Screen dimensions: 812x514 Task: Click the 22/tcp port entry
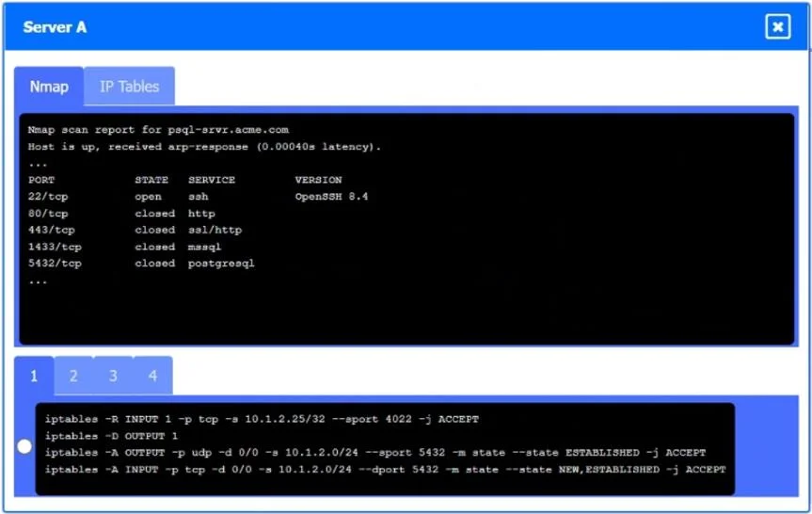click(x=48, y=197)
